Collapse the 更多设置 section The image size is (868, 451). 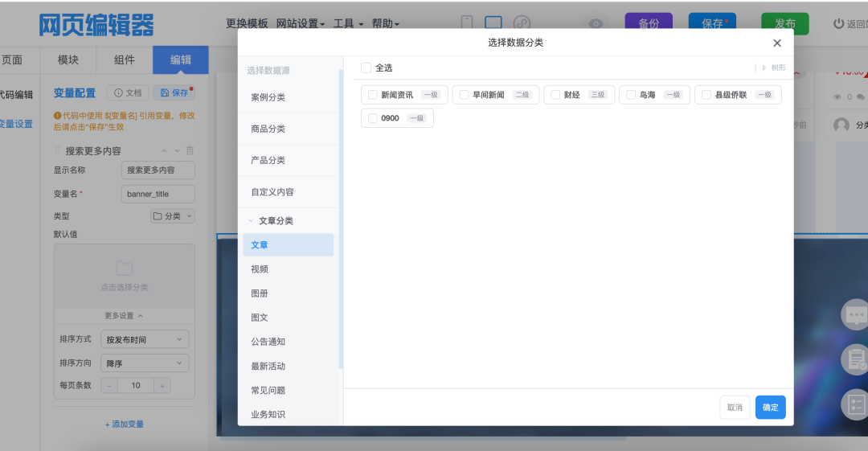tap(124, 316)
